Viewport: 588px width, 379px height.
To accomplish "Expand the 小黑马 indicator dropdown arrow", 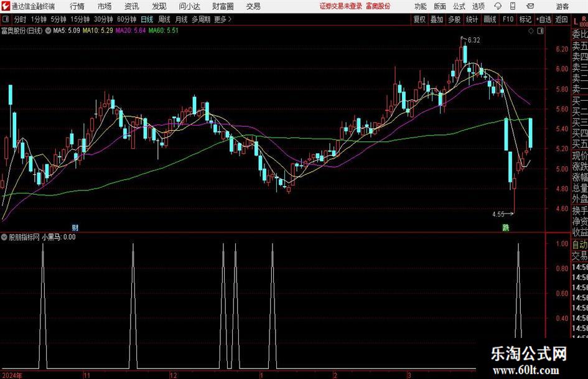I will click(x=4, y=237).
